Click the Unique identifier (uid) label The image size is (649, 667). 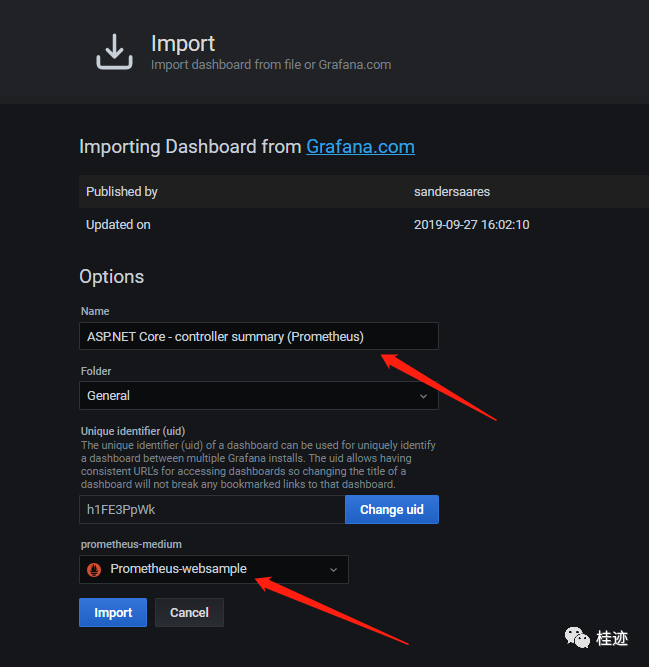pyautogui.click(x=133, y=431)
